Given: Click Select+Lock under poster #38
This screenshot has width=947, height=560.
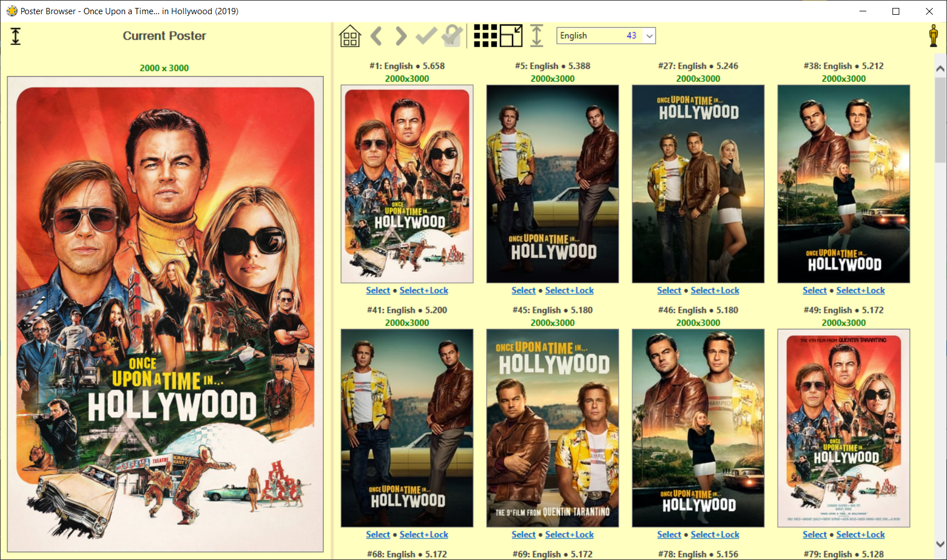Looking at the screenshot, I should pyautogui.click(x=861, y=290).
